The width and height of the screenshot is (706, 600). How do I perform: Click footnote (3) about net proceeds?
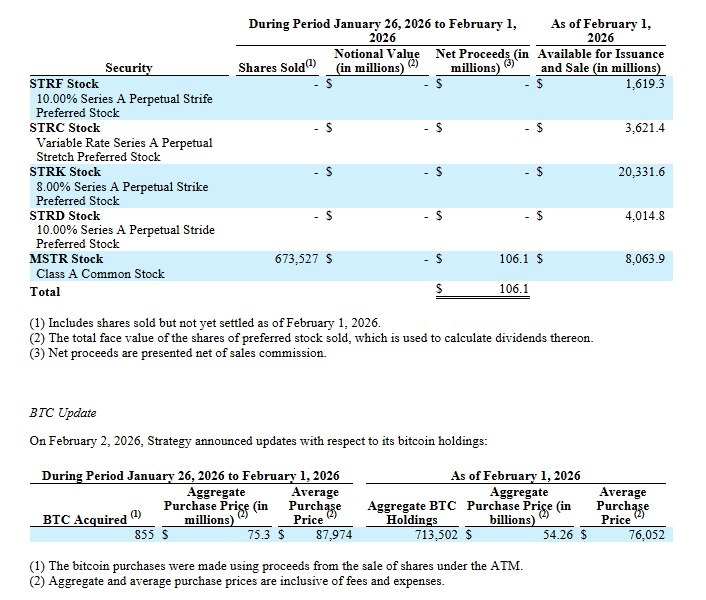[x=178, y=353]
